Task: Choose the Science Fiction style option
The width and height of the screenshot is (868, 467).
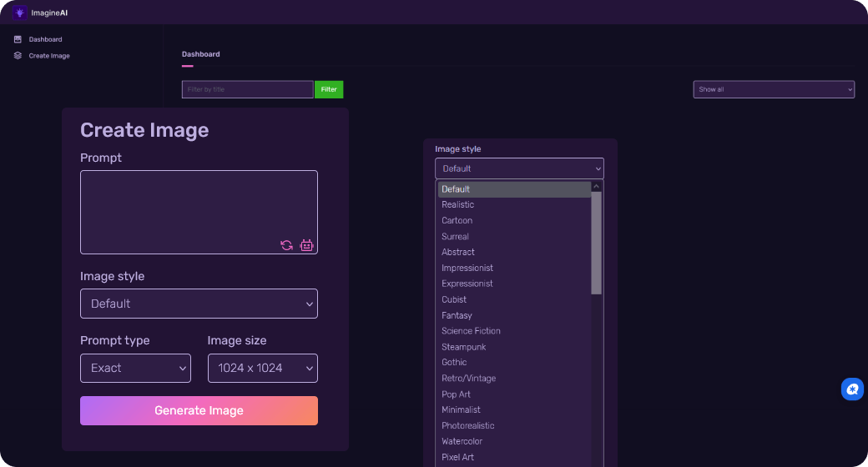Action: (514, 331)
